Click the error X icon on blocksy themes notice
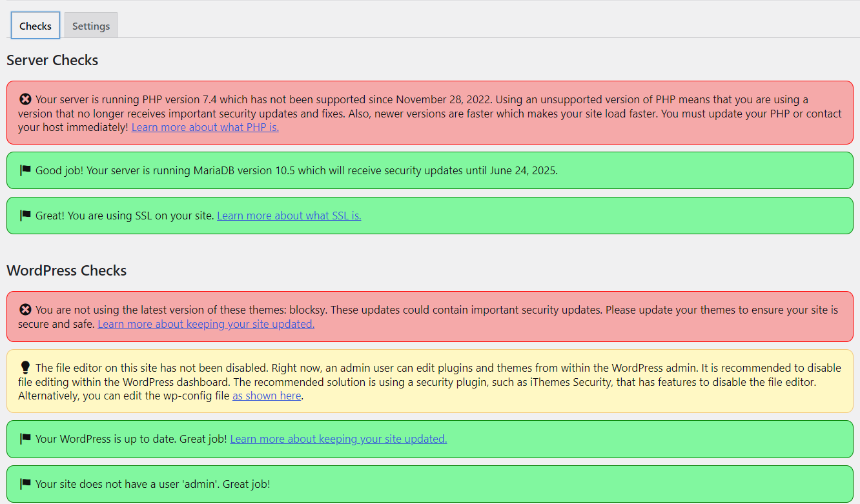 pyautogui.click(x=25, y=310)
